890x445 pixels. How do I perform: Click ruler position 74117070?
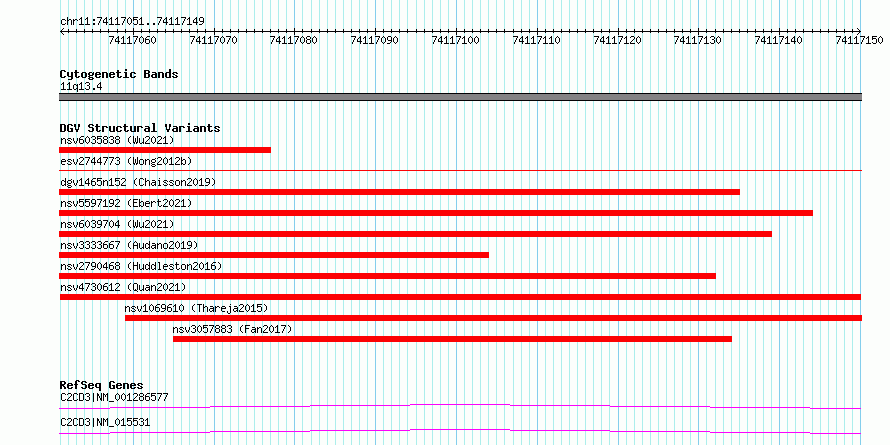(213, 40)
